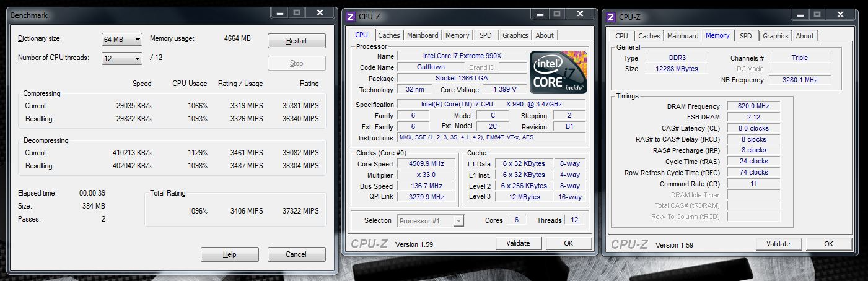
Task: Click the Decompressing Resulting speed '402042 KB/s'
Action: click(x=132, y=166)
